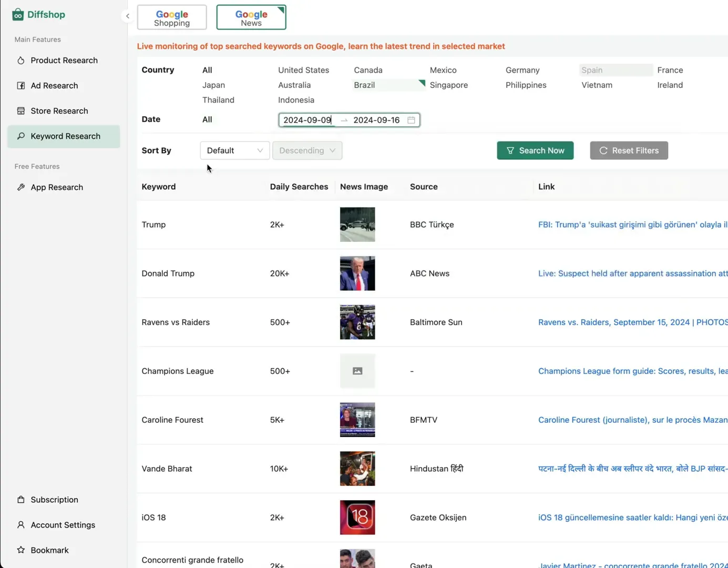Open the Champions League form guide link
The width and height of the screenshot is (728, 568).
click(633, 371)
